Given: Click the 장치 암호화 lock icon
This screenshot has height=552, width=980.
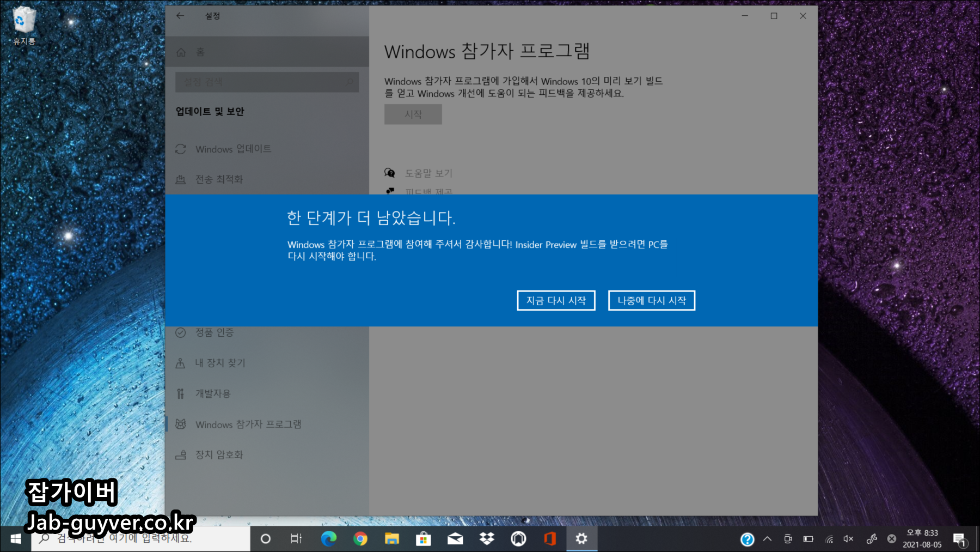Looking at the screenshot, I should point(181,454).
